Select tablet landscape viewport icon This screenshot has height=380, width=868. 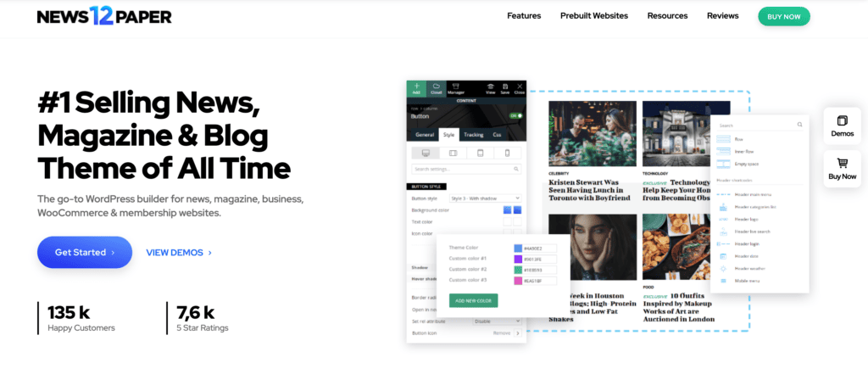coord(453,153)
